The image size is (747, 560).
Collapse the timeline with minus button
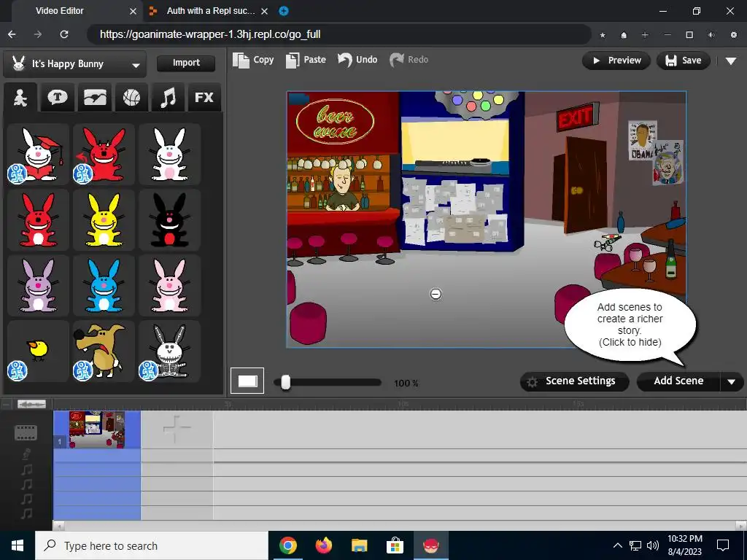point(6,404)
